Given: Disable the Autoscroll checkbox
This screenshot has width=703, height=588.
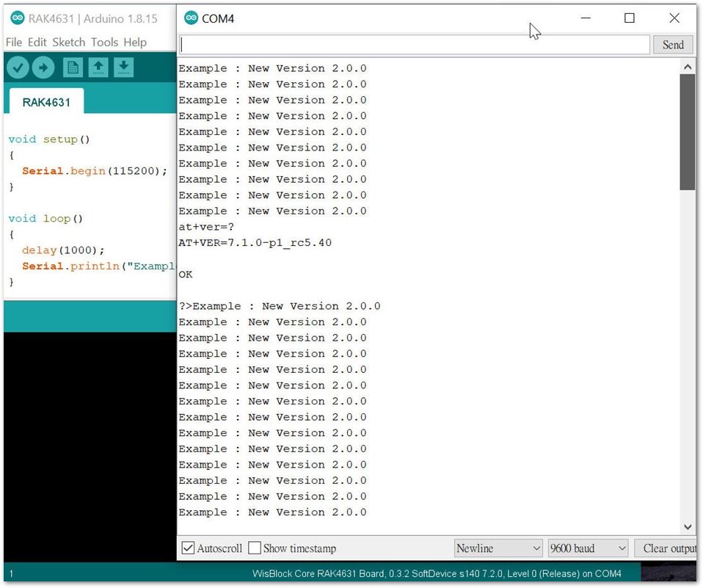Looking at the screenshot, I should (x=189, y=548).
